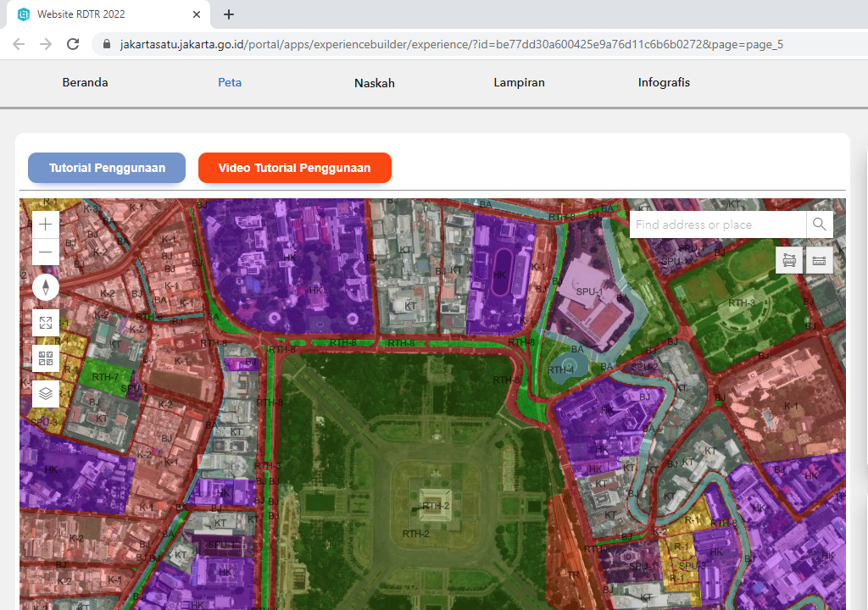Open the Beranda menu page

coord(85,83)
